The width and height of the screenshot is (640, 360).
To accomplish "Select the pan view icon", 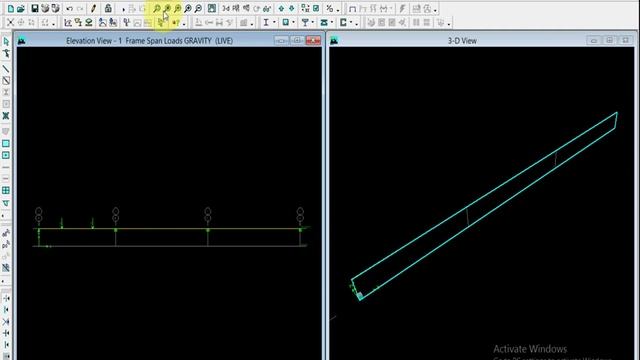I will coord(211,8).
